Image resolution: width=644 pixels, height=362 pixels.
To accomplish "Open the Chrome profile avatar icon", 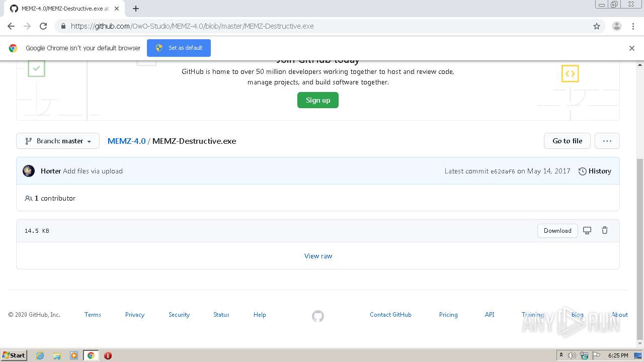I will point(617,26).
